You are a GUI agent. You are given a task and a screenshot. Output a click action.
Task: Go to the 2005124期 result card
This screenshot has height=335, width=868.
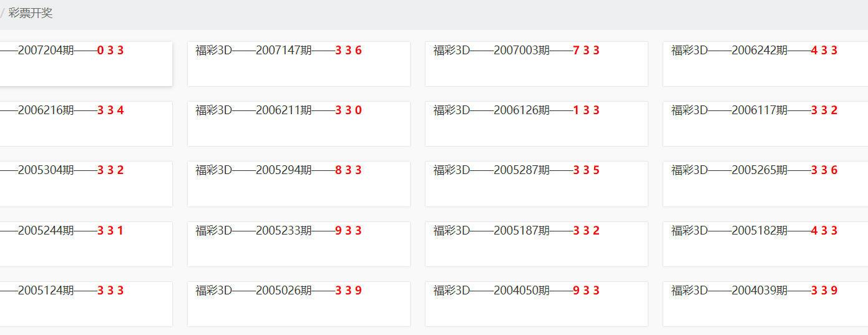pyautogui.click(x=86, y=304)
